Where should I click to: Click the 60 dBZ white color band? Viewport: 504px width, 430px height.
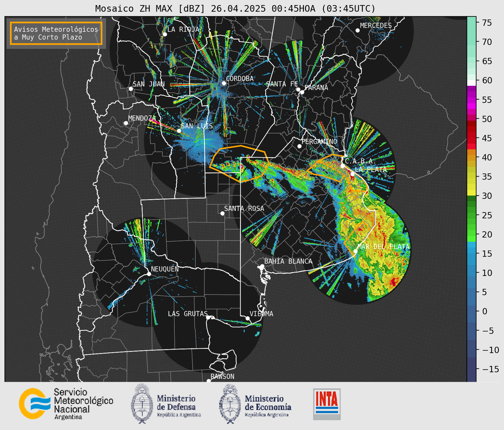(471, 83)
